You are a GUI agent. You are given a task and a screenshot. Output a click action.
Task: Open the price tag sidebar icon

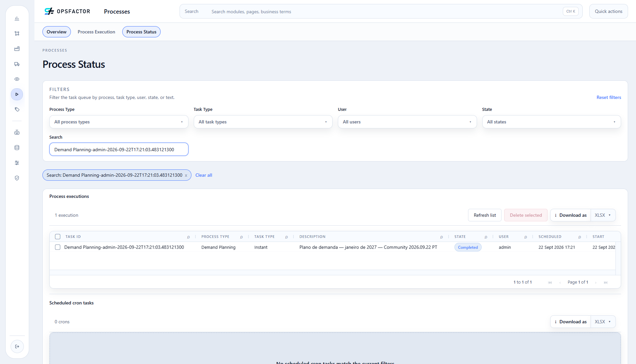pos(17,110)
